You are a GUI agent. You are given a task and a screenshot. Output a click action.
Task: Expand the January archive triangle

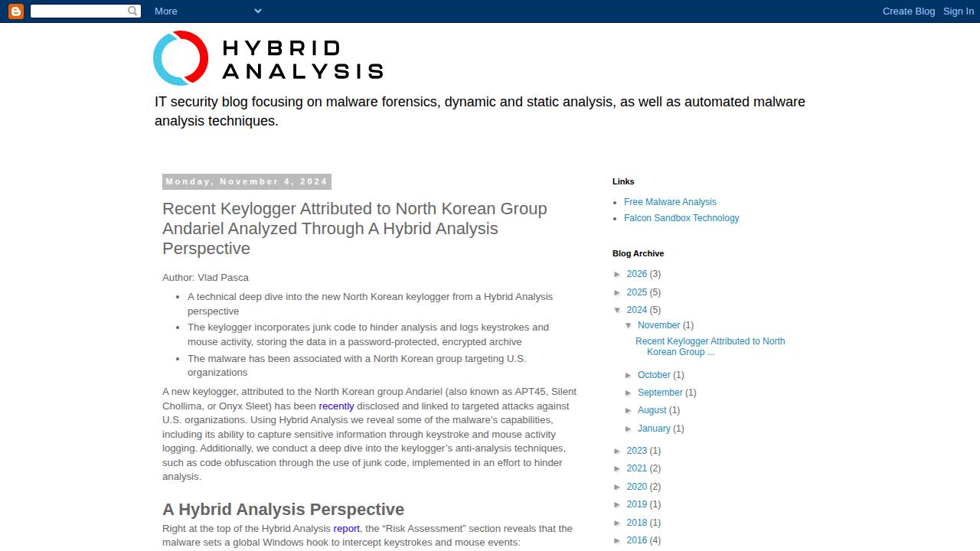pyautogui.click(x=629, y=429)
